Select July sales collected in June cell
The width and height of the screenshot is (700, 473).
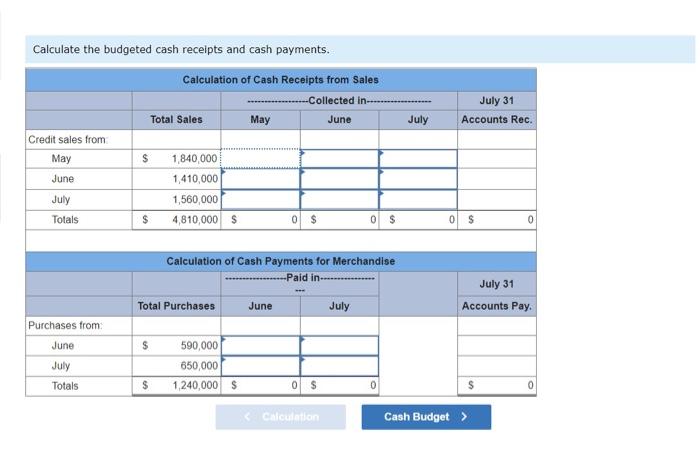click(x=340, y=199)
